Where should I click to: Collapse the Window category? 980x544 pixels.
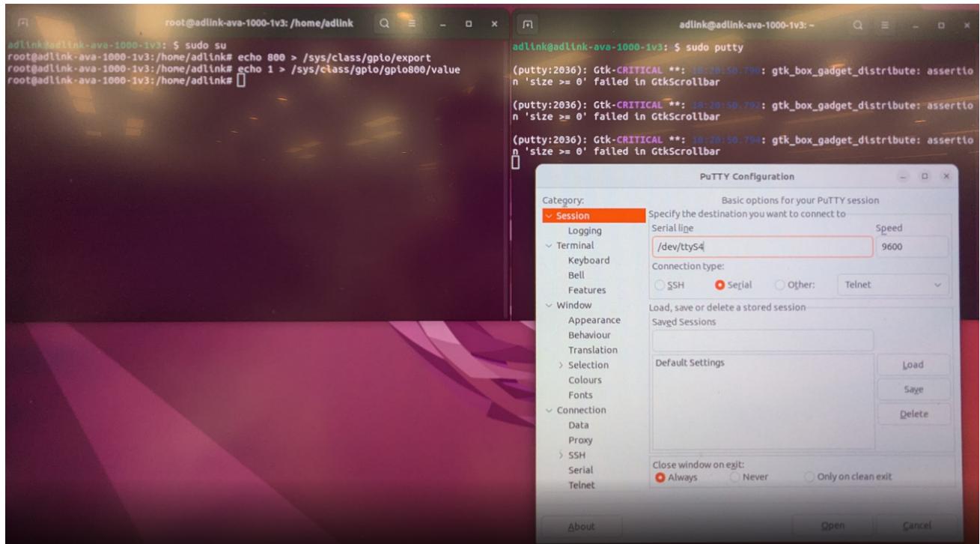pyautogui.click(x=550, y=305)
